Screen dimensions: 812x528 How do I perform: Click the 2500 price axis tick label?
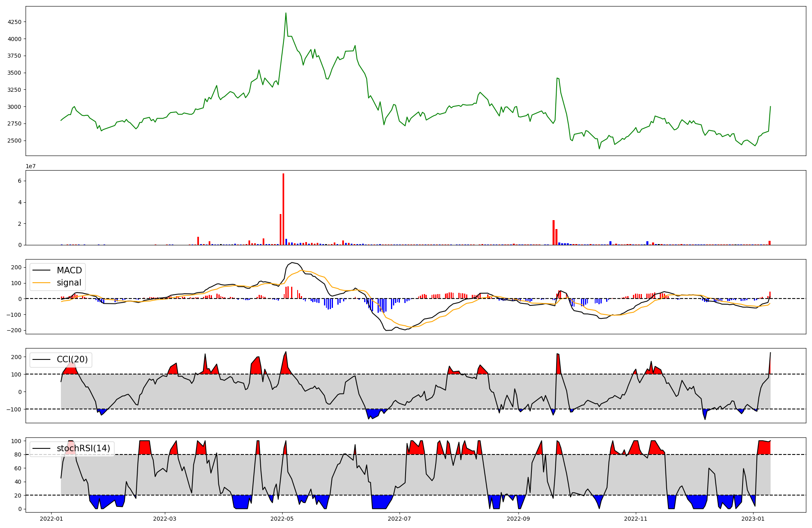[15, 141]
